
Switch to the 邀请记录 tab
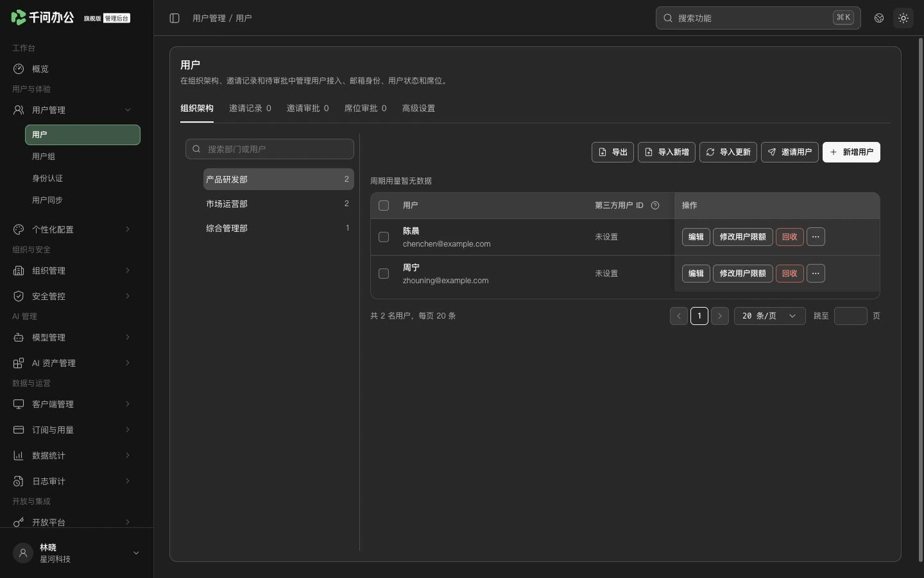pos(250,109)
